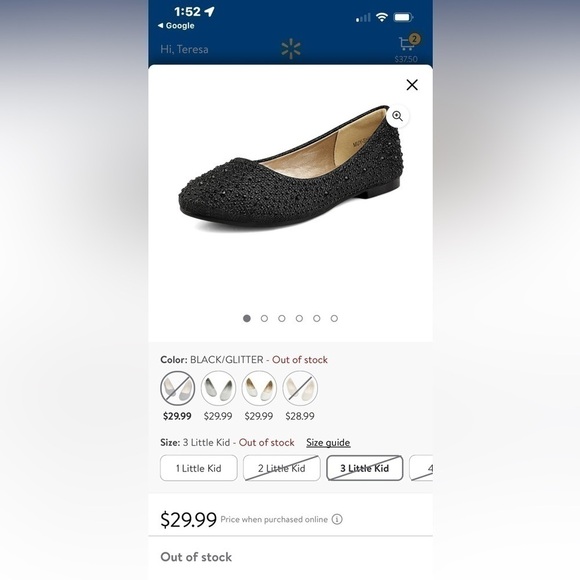This screenshot has width=580, height=580.
Task: Tap the Walmart spark logo
Action: (291, 49)
